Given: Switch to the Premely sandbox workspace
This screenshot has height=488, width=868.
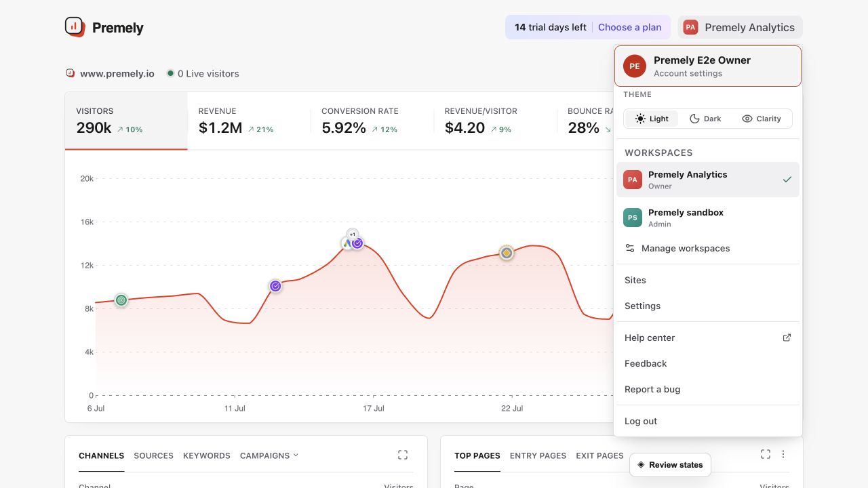Looking at the screenshot, I should click(x=708, y=218).
